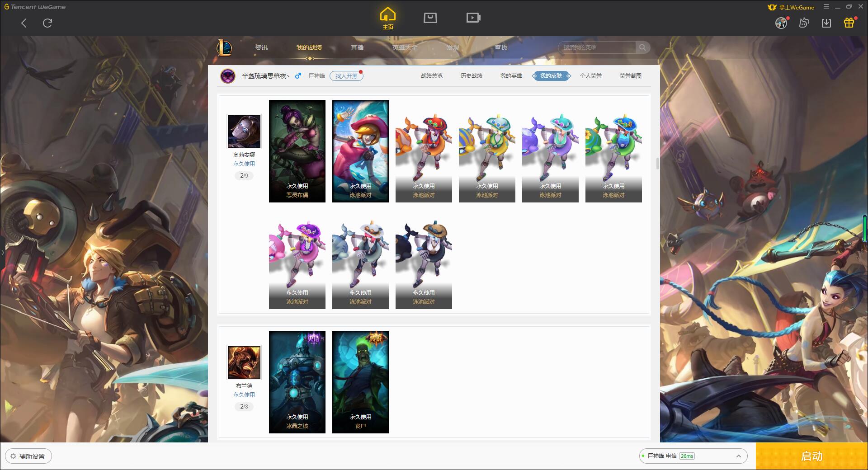Switch to the 英雄大全 tab
Viewport: 868px width, 470px height.
click(x=405, y=47)
